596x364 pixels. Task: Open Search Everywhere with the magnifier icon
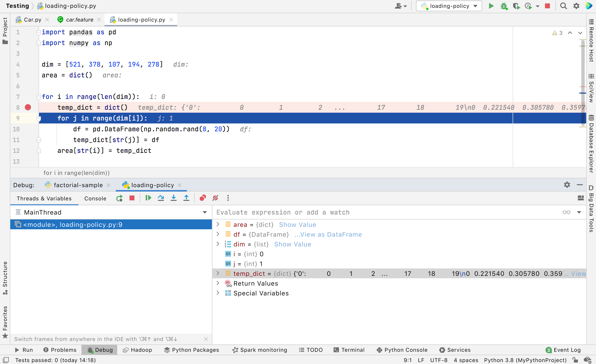(563, 6)
